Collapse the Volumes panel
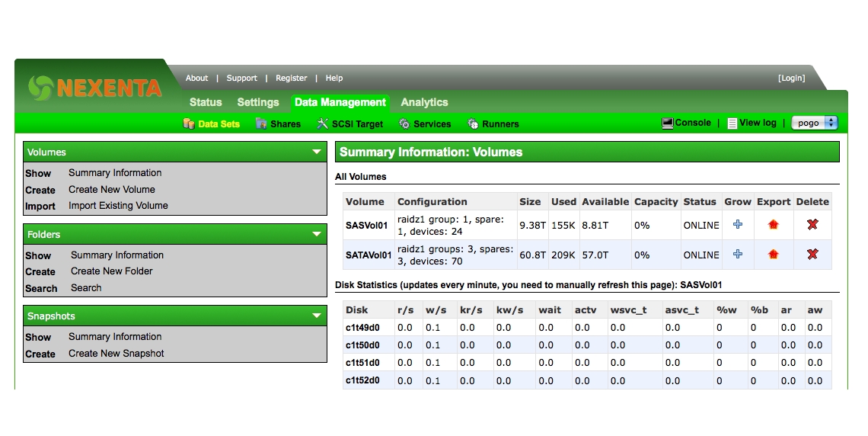 click(x=317, y=152)
